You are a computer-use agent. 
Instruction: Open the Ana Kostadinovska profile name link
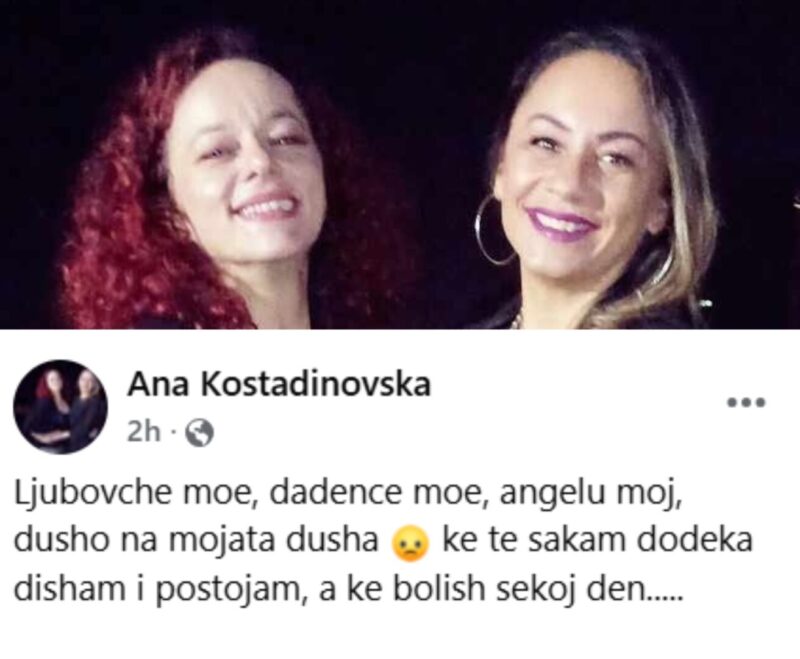point(279,384)
